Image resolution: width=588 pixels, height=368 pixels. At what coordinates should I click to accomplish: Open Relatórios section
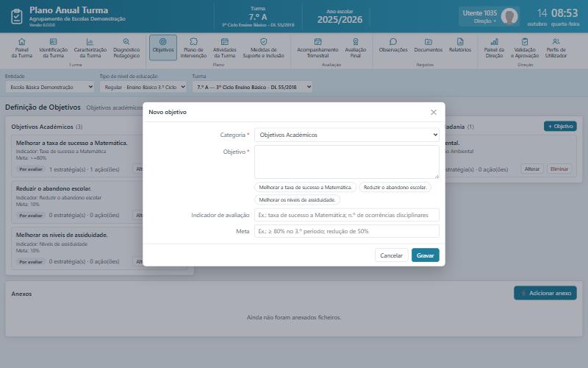tap(460, 45)
